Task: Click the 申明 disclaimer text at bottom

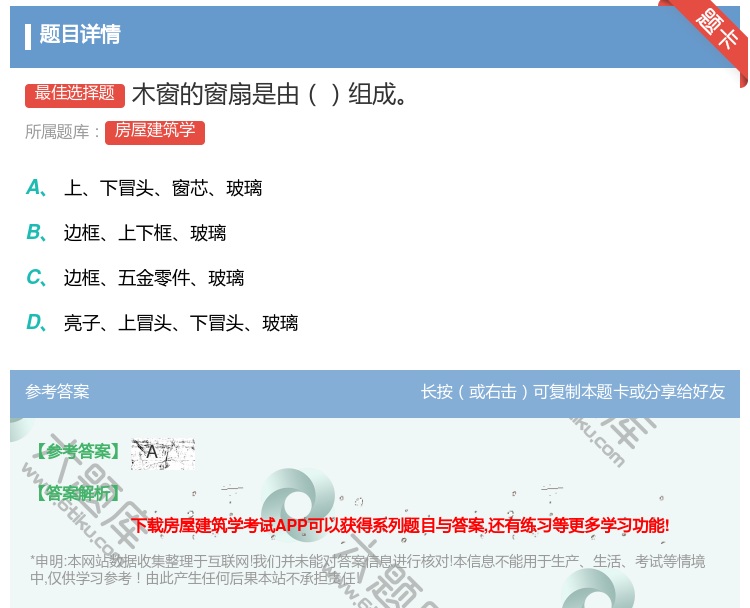Action: (x=367, y=570)
